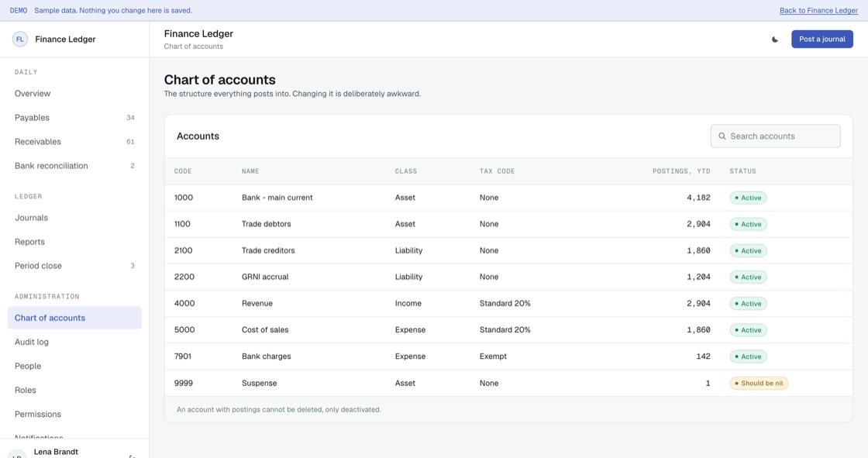Select account code 1000
The width and height of the screenshot is (868, 458).
183,198
